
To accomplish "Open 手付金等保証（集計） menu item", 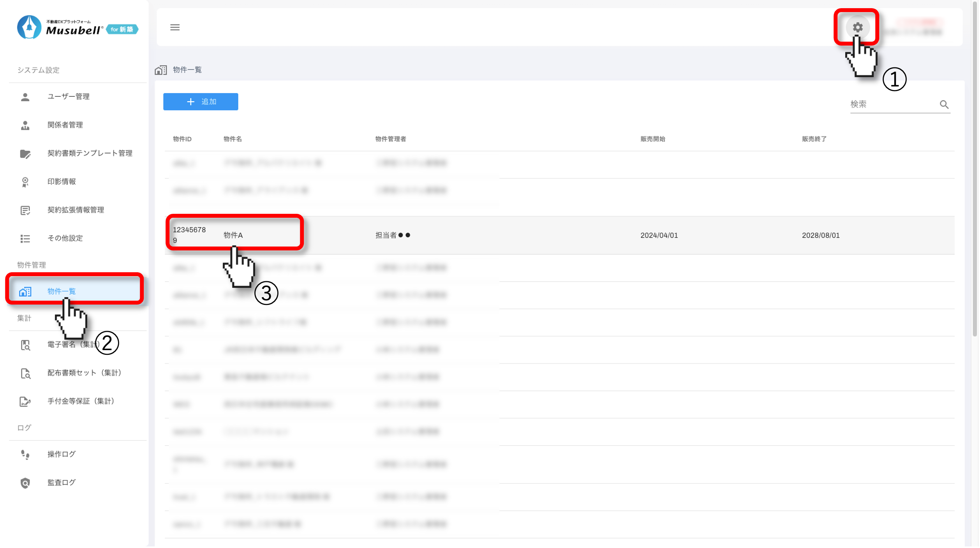I will tap(81, 401).
